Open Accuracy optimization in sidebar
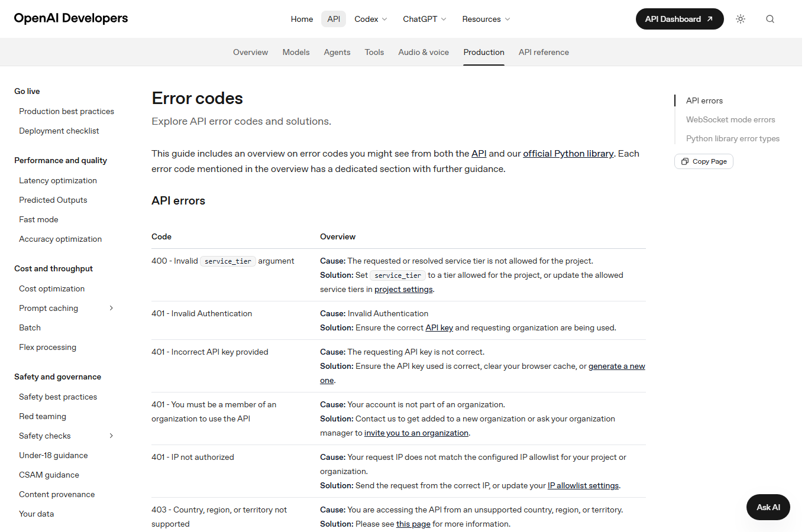808x532 pixels. click(x=60, y=239)
